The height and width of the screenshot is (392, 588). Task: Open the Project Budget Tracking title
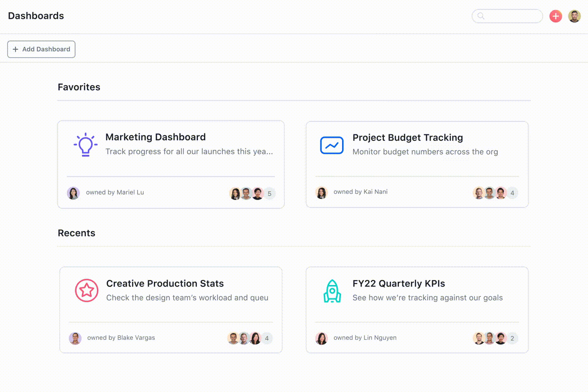point(408,137)
